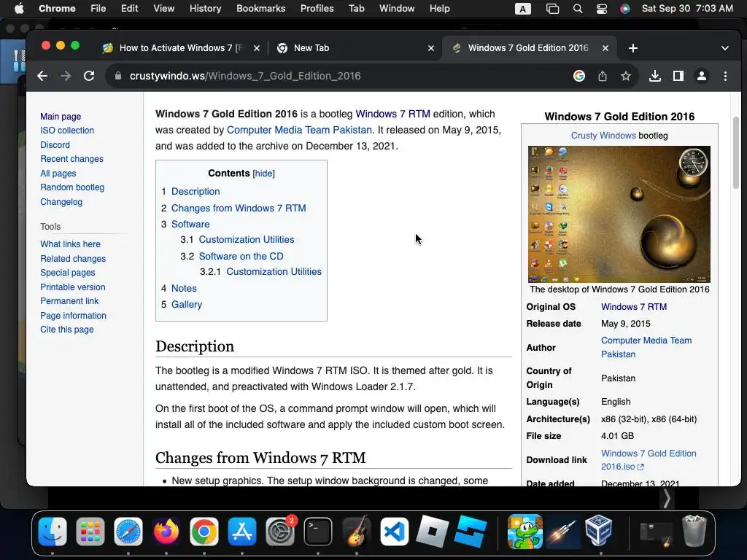Open Chrome three-dot menu
This screenshot has height=560, width=747.
[725, 76]
